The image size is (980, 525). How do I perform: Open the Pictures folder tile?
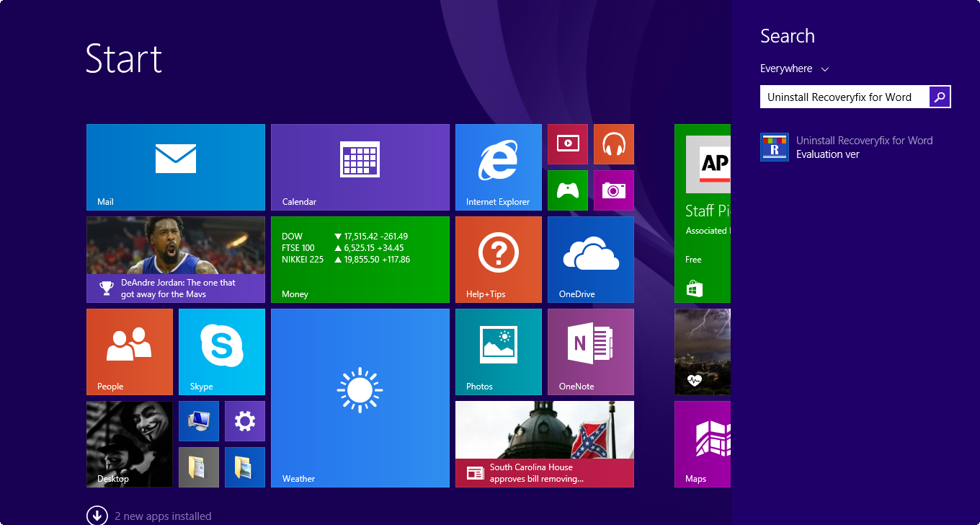tap(245, 467)
